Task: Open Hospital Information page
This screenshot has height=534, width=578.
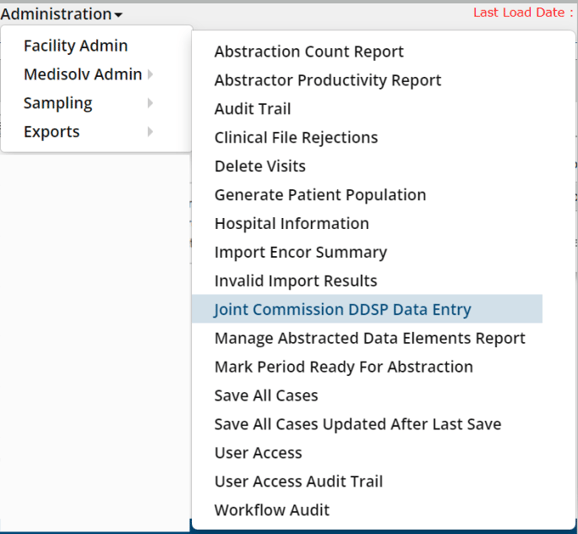Action: (292, 224)
